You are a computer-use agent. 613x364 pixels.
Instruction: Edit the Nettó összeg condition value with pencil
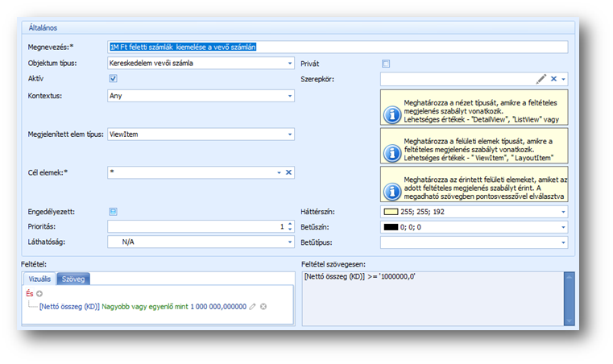[x=252, y=307]
